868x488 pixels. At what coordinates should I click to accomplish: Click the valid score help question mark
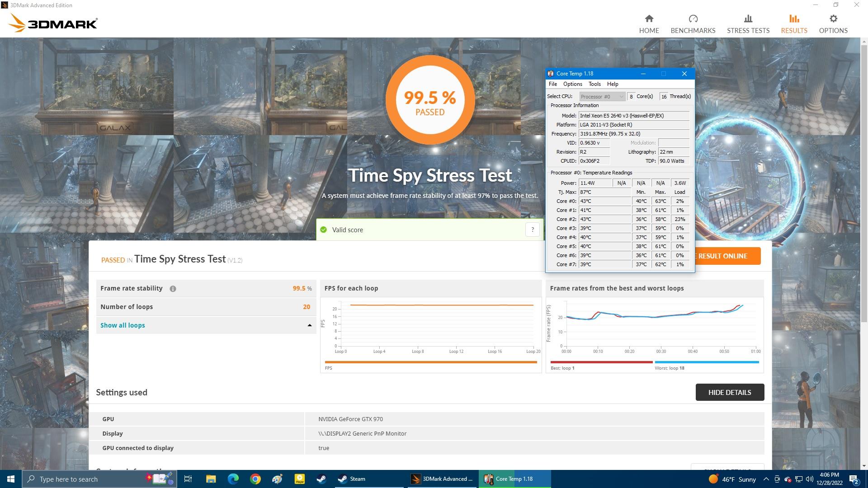[532, 230]
